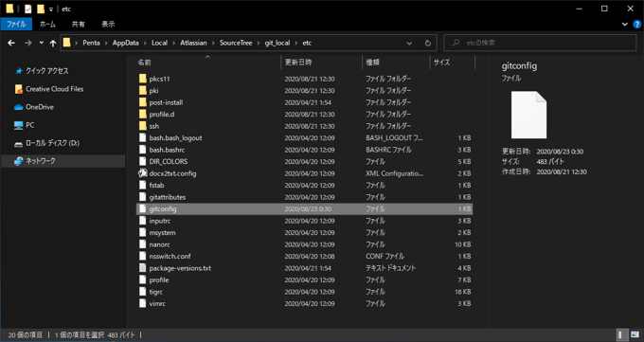Select the bash.bash_logout file name

(x=175, y=137)
